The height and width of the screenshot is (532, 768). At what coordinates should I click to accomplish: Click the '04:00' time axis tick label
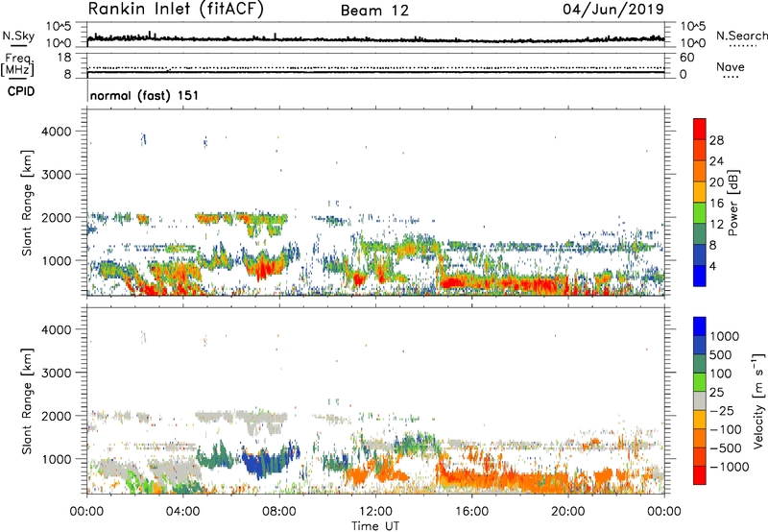tap(183, 512)
